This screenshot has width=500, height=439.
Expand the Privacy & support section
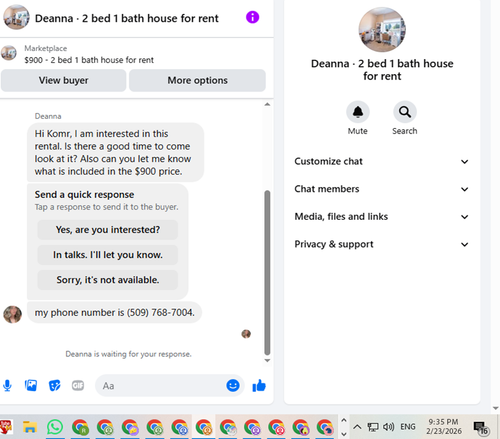tap(382, 244)
